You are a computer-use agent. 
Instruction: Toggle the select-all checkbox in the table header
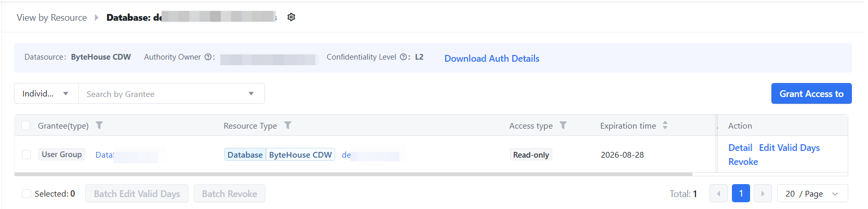26,126
